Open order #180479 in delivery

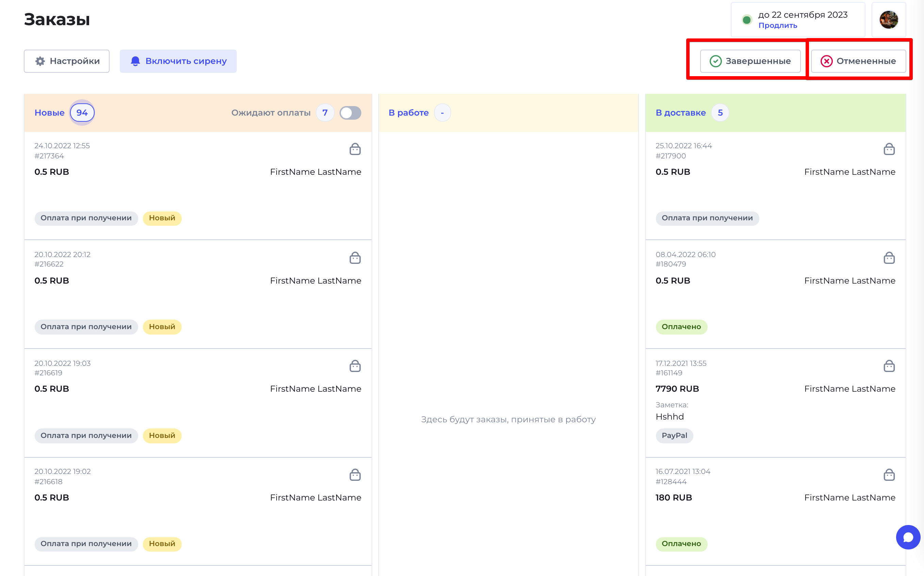tap(775, 294)
